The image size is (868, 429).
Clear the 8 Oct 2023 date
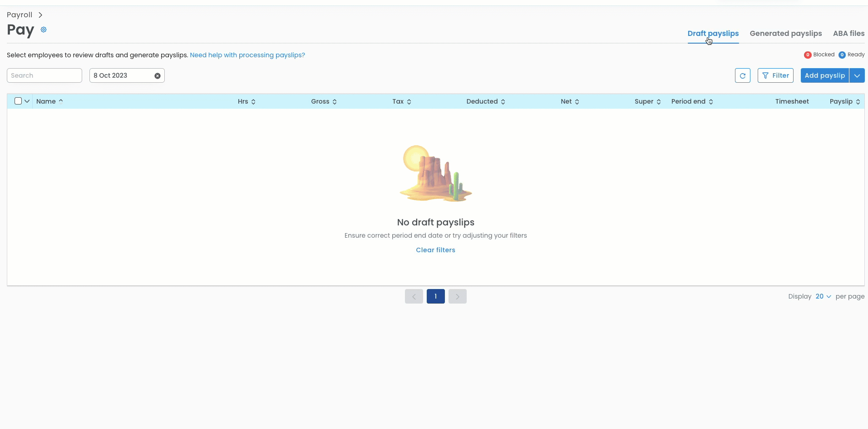pos(158,76)
